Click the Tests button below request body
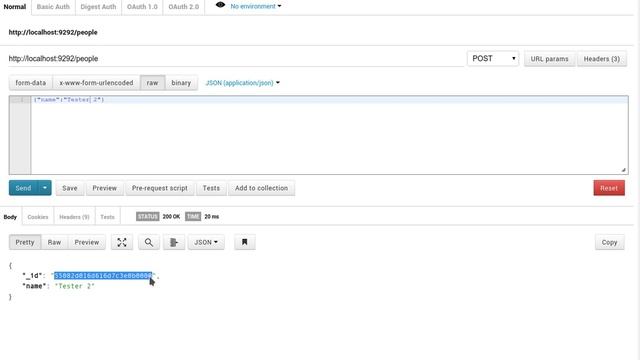 coord(211,188)
